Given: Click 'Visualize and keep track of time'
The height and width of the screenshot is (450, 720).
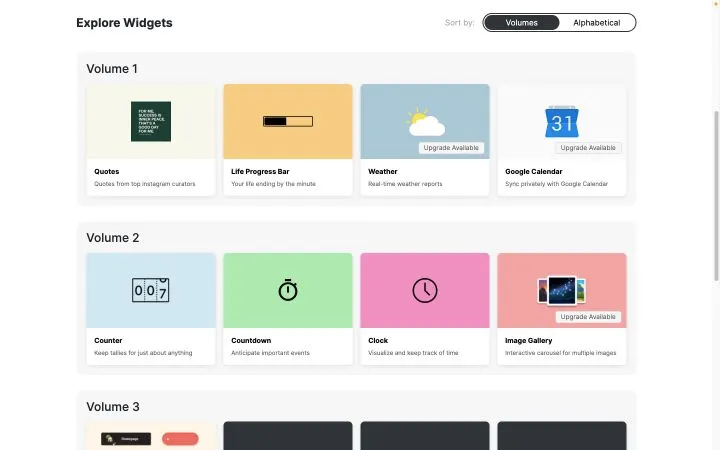Looking at the screenshot, I should click(413, 353).
